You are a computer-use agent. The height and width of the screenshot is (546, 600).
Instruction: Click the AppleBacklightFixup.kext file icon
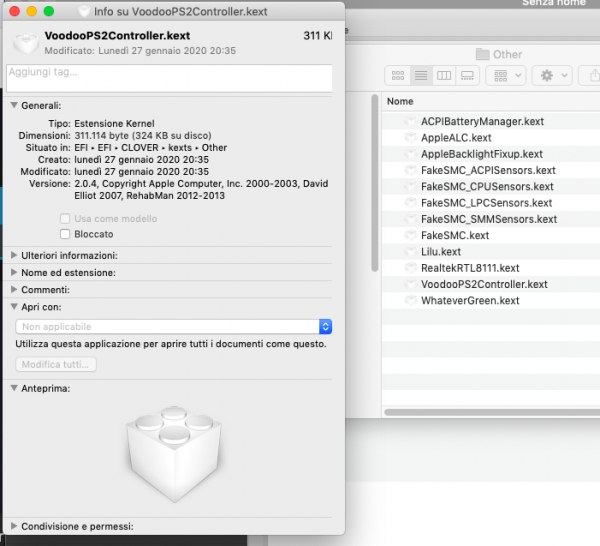(x=411, y=154)
